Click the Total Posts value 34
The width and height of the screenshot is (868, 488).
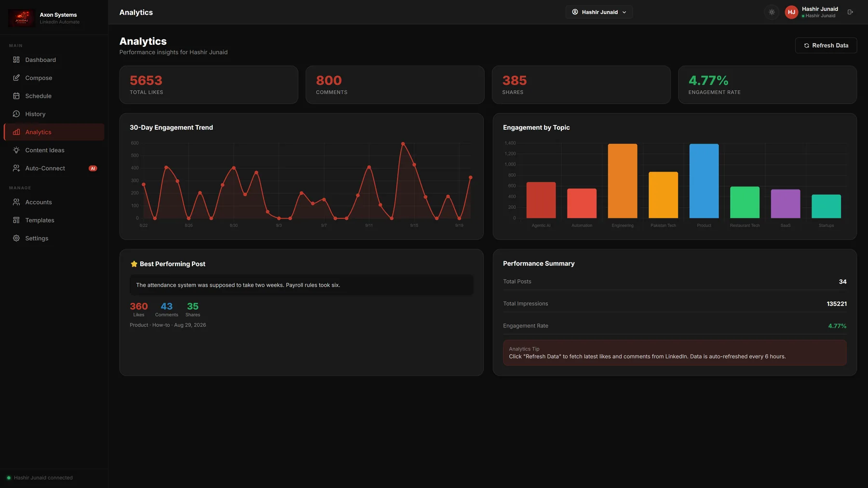click(x=842, y=282)
